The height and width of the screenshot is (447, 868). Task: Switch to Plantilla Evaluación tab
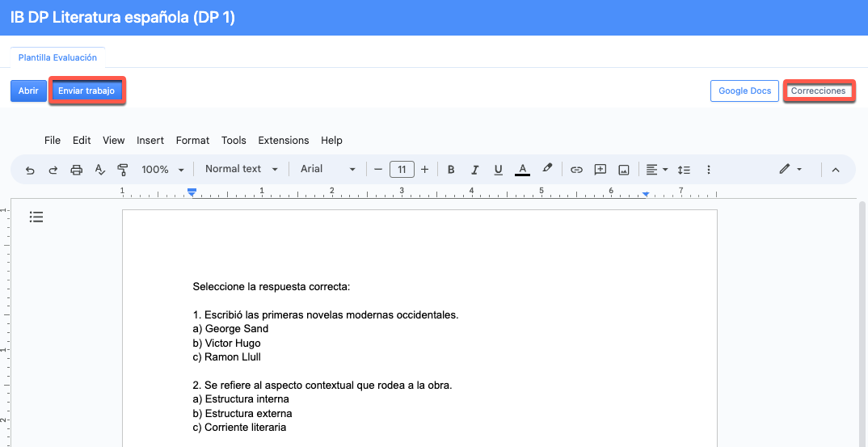coord(57,57)
